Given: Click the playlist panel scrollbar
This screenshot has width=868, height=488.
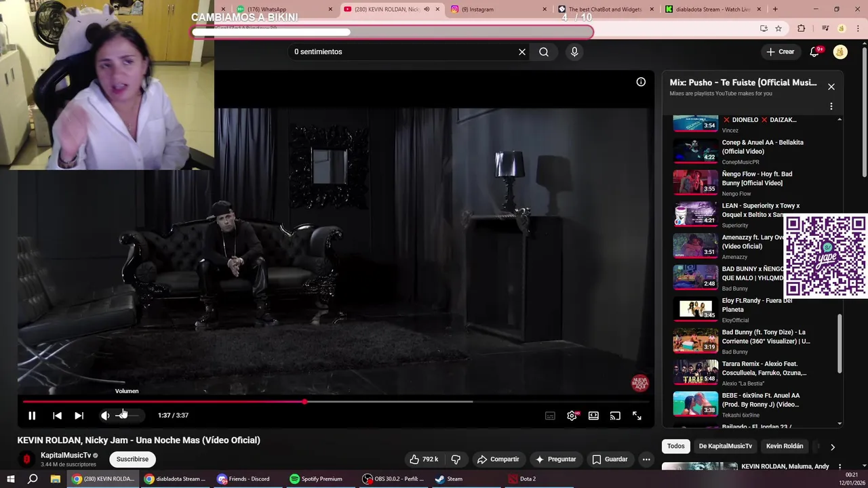Looking at the screenshot, I should coord(840,343).
